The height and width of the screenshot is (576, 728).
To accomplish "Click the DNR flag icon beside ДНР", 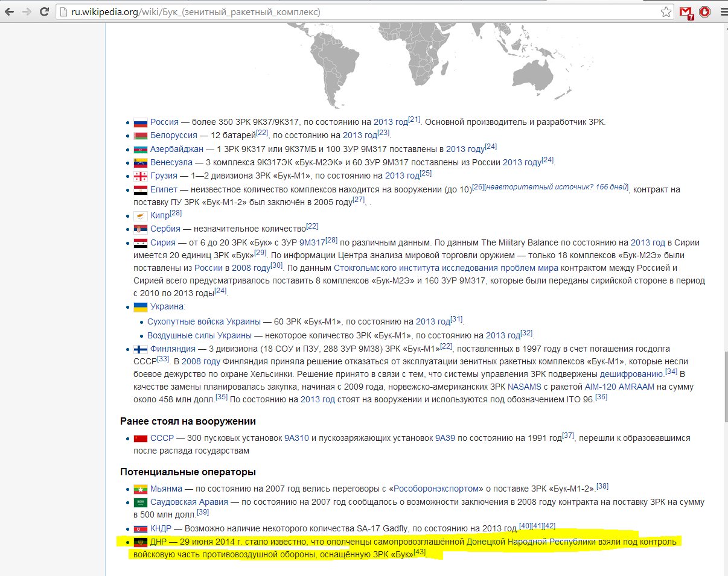I will 140,542.
